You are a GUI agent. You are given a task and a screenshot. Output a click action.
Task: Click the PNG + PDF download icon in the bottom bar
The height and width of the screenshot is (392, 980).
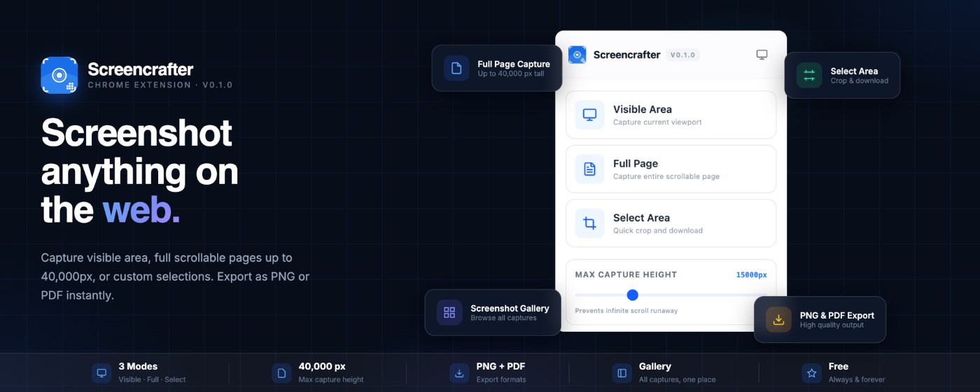[x=459, y=373]
